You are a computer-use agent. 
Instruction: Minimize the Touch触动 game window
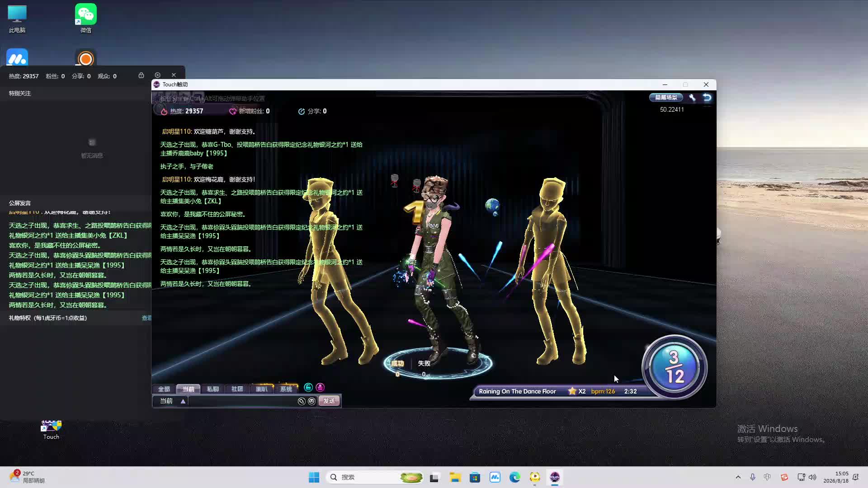(665, 84)
